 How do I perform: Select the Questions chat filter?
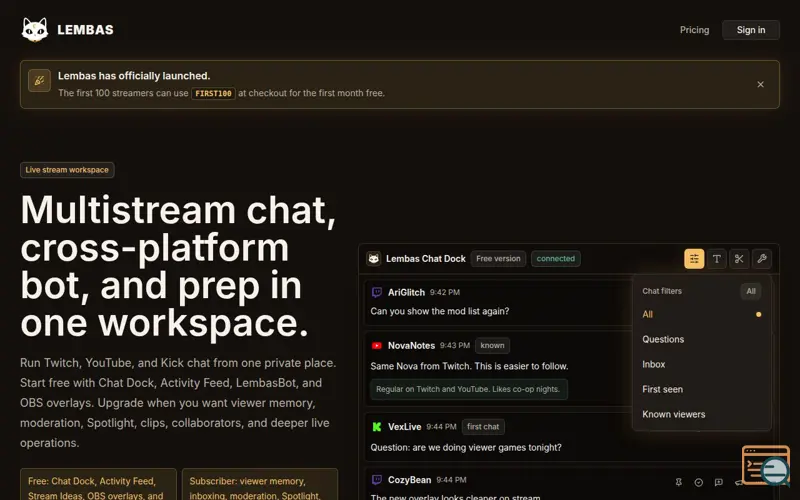(702, 339)
